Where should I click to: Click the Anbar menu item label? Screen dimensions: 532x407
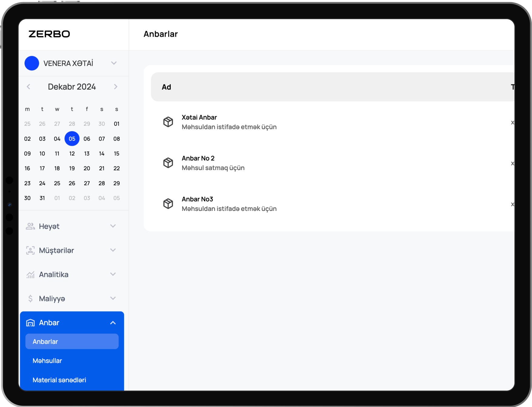coord(49,323)
